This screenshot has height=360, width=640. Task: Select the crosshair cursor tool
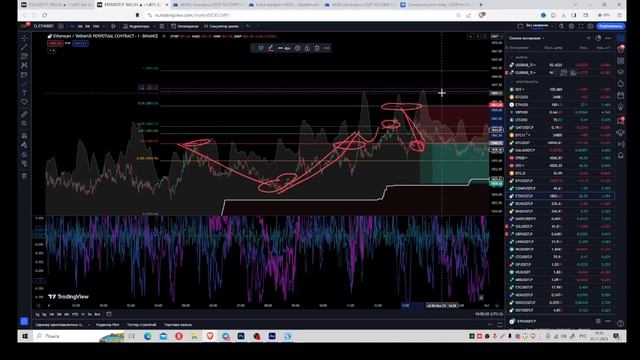pos(24,38)
